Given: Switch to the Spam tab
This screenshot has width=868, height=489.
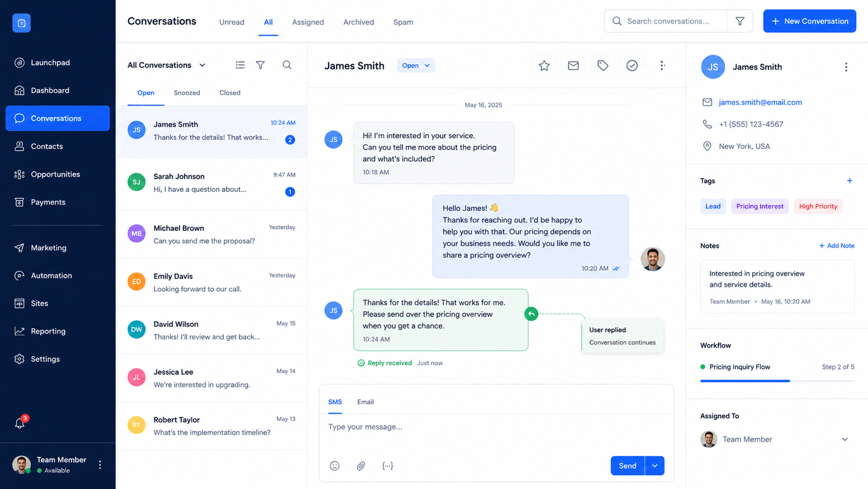Looking at the screenshot, I should [403, 22].
